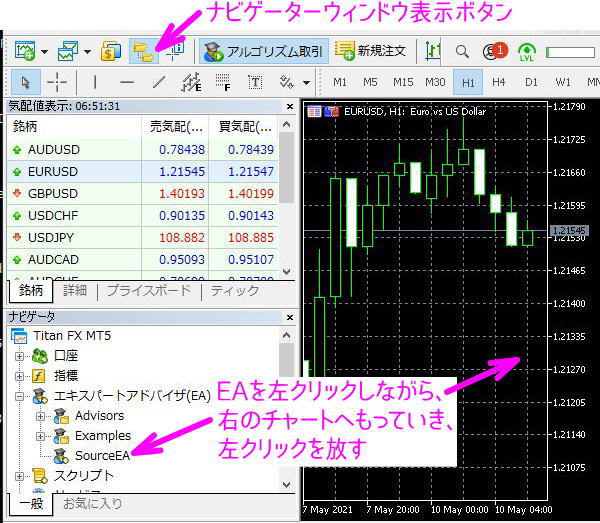Open the shapes tool dropdown arrow
Screen dimensions: 600x523
coord(306,83)
